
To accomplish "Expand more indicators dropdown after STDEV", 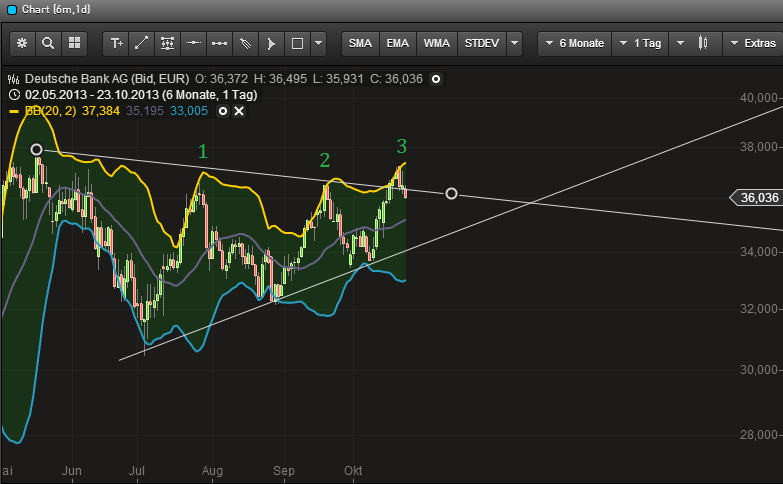I will click(514, 43).
